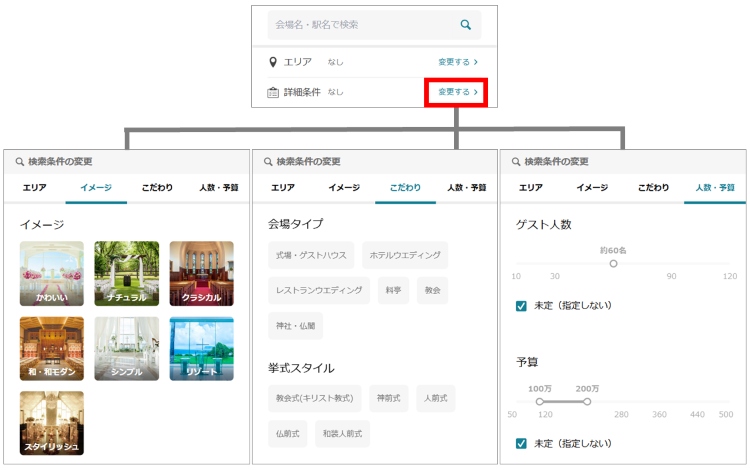Select the かわいい image thumbnail
This screenshot has height=470, width=750.
pyautogui.click(x=52, y=273)
